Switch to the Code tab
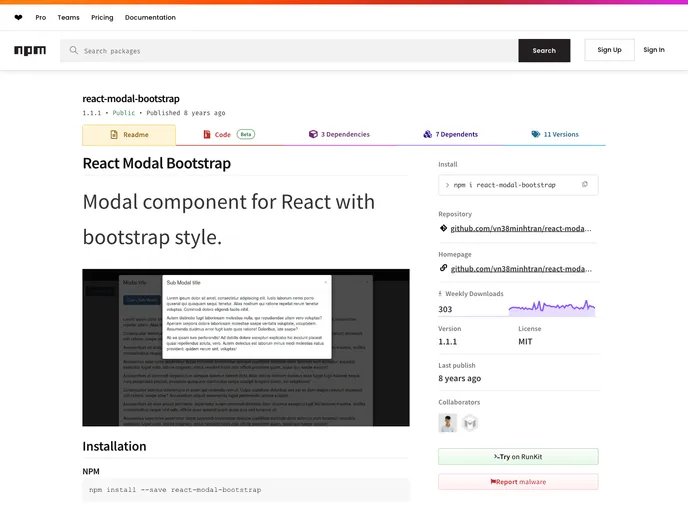Viewport: 688px width, 512px height. [x=229, y=135]
